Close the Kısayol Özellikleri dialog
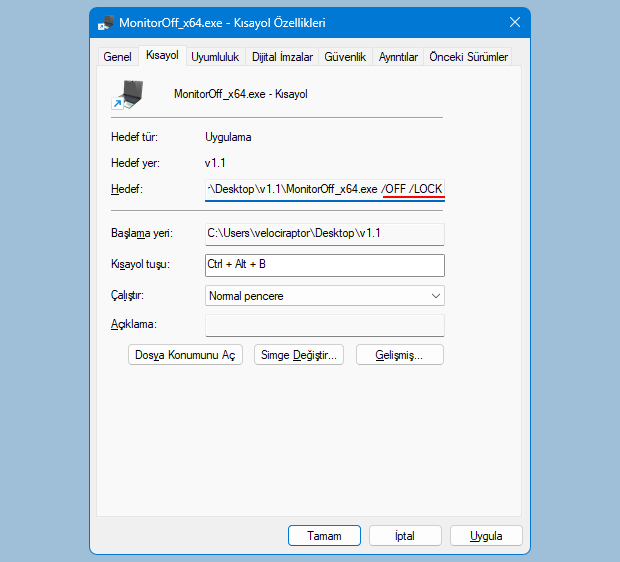The image size is (620, 562). tap(514, 22)
